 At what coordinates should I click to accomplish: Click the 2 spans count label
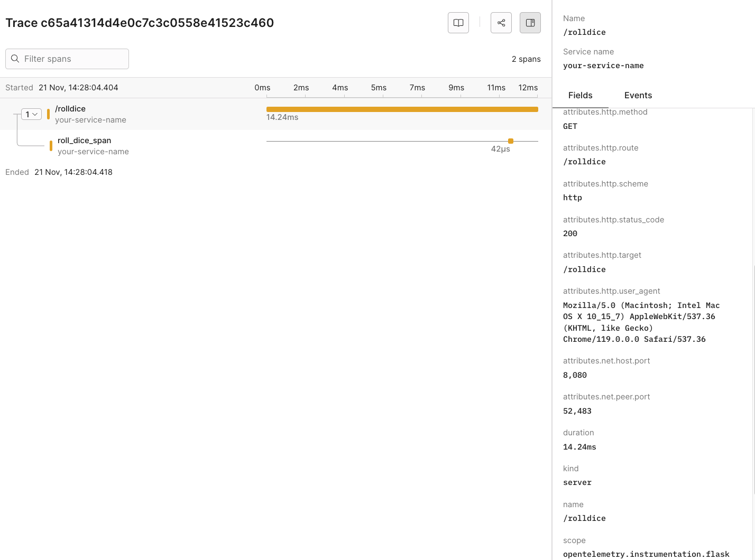[x=526, y=59]
